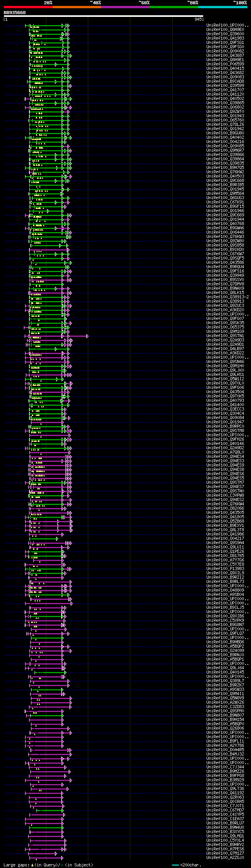Select the UniRef100_Q9C668 label
Screen dimensions: 251x868
[225, 180]
